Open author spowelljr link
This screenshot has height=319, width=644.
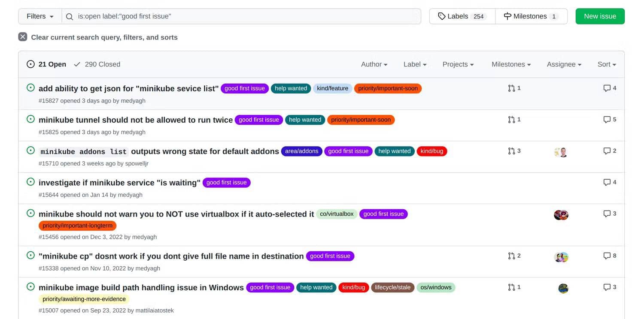coord(137,163)
